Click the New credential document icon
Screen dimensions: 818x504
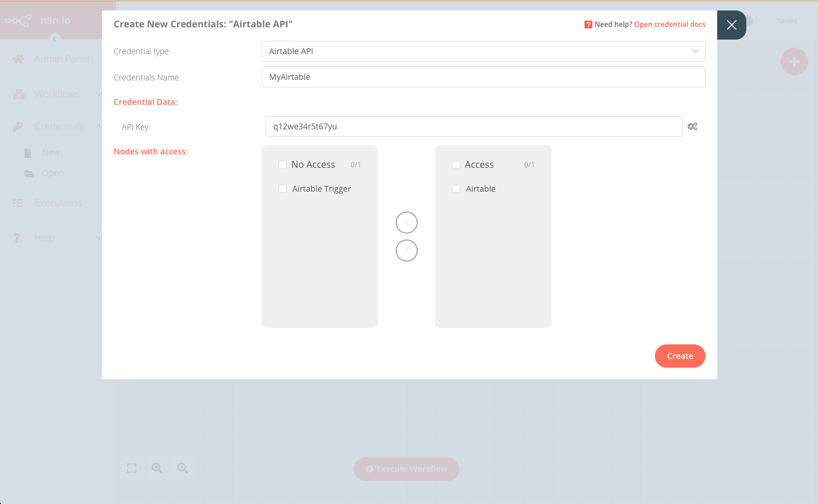click(x=30, y=152)
